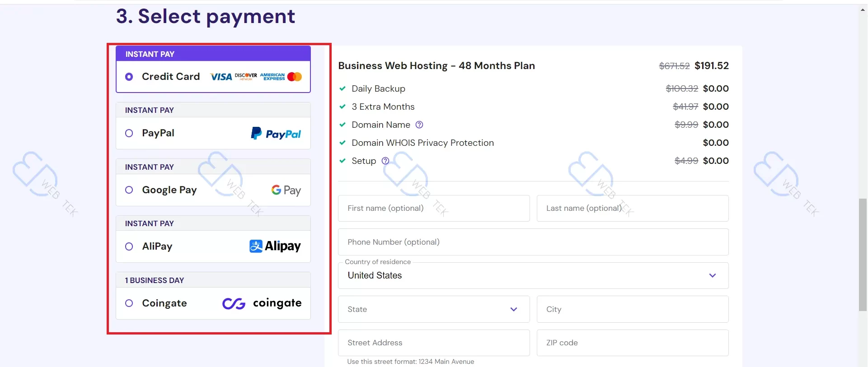Click the crossed-out $100.32 Daily Backup price

tap(682, 89)
